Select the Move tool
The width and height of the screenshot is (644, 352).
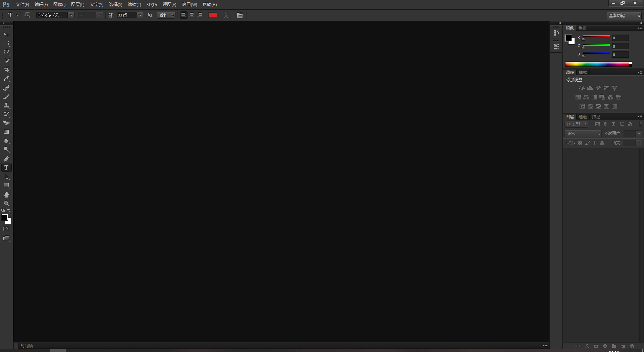[6, 35]
